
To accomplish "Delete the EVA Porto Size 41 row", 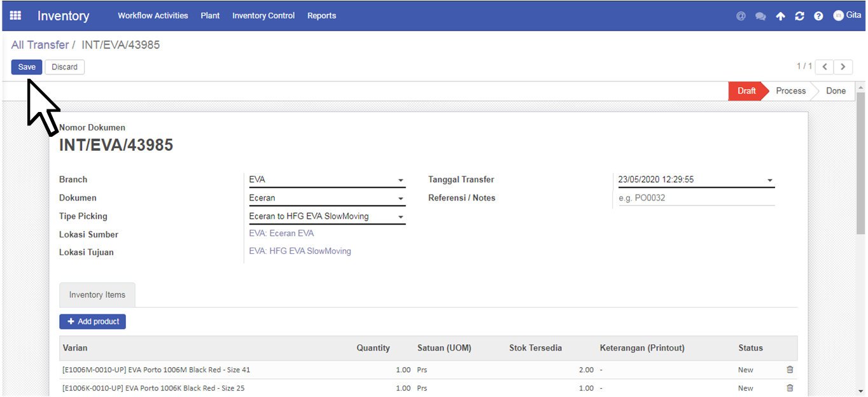I will (x=790, y=370).
